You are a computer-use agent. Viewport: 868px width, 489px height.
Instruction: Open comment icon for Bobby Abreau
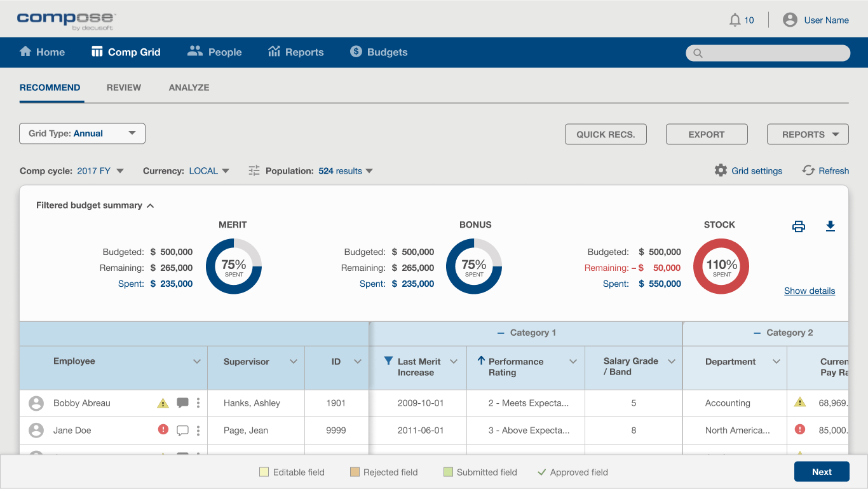click(182, 403)
